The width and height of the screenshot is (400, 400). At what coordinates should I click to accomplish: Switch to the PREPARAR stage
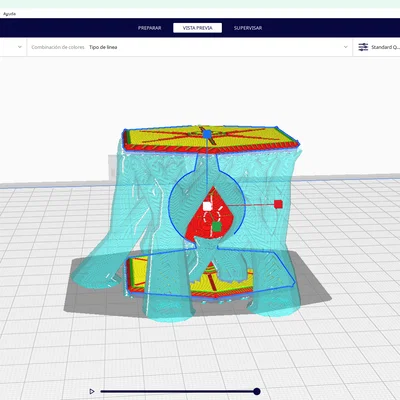click(x=150, y=28)
